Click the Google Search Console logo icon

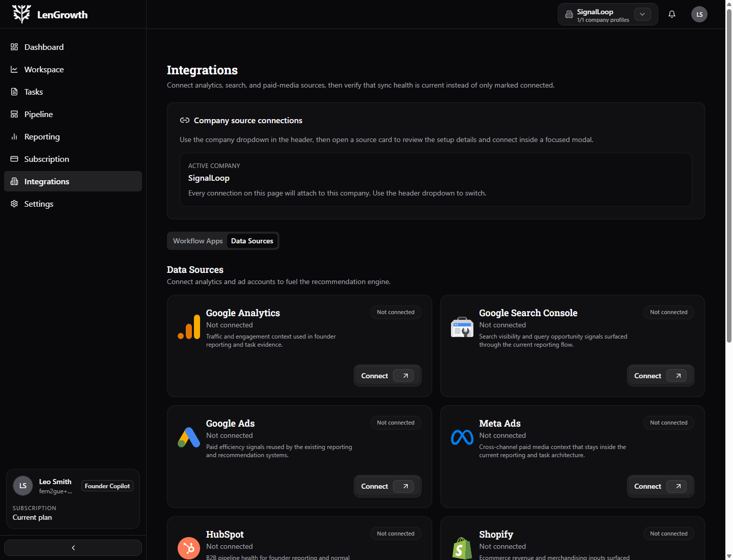(x=462, y=327)
